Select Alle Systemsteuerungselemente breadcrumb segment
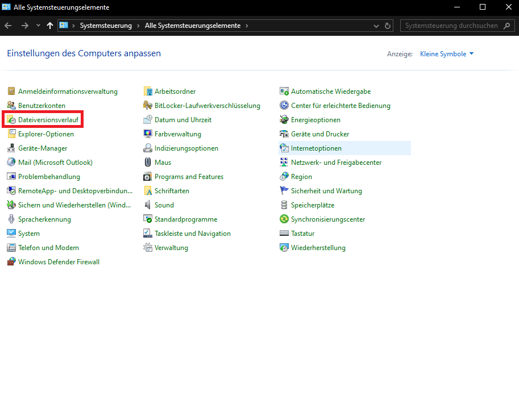This screenshot has height=420, width=519. 192,26
